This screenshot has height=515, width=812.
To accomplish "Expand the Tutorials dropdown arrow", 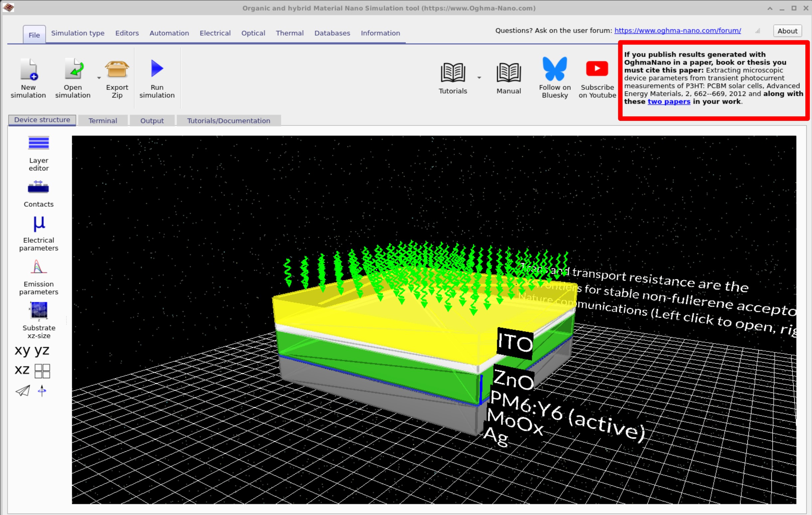I will 479,78.
